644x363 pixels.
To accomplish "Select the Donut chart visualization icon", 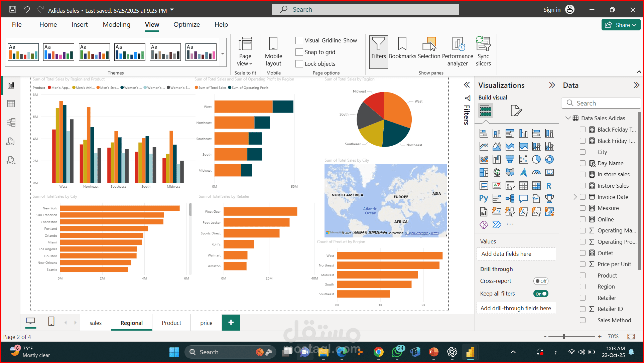I will coord(549,159).
